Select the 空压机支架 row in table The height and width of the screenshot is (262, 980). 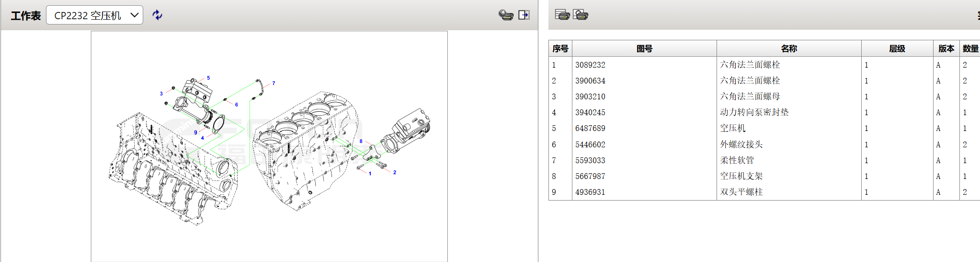pos(741,176)
